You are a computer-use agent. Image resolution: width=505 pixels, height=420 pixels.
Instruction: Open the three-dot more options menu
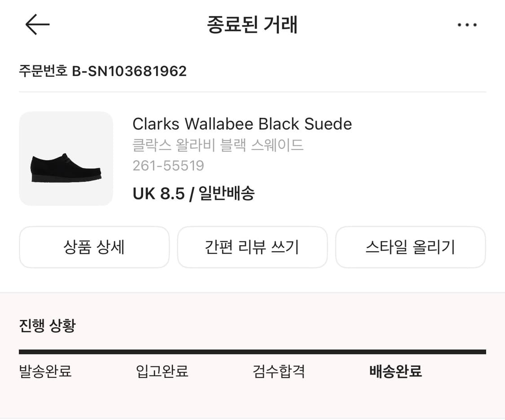tap(467, 24)
